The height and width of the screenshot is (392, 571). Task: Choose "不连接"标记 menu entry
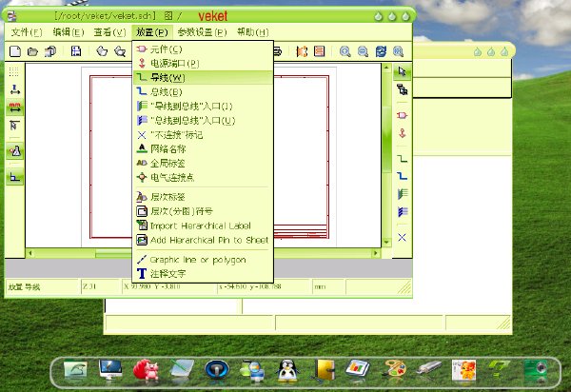click(x=204, y=135)
